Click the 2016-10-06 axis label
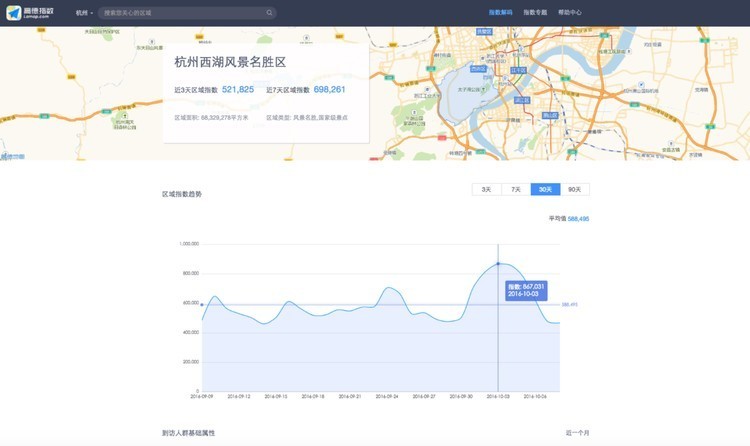The image size is (750, 446). (x=535, y=397)
